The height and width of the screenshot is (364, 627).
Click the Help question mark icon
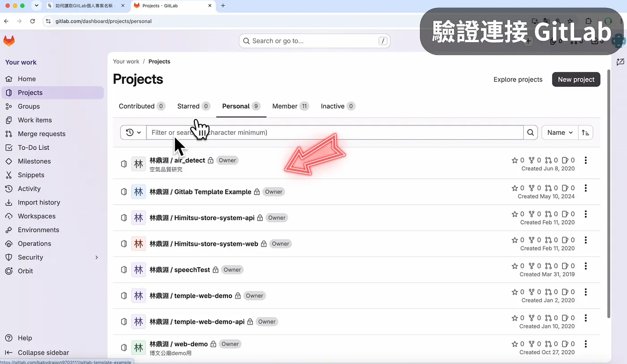pyautogui.click(x=9, y=338)
